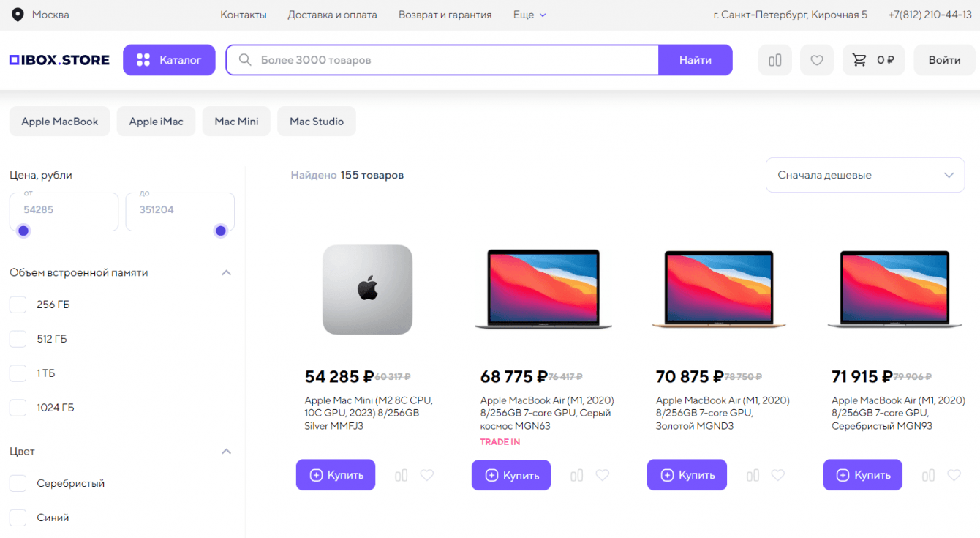This screenshot has width=980, height=538.
Task: Click the compare icon in the header
Action: click(775, 60)
